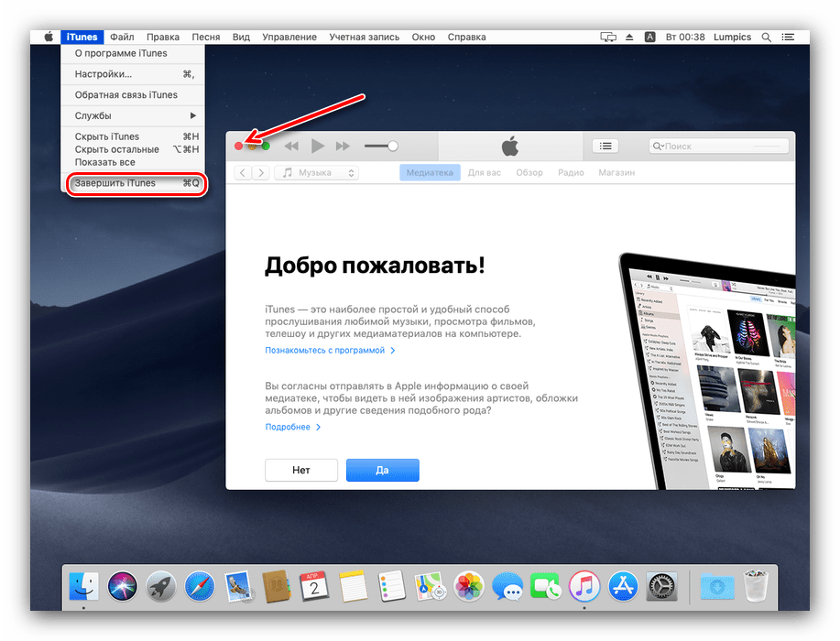840x641 pixels.
Task: Open the Up Next list icon
Action: [605, 146]
